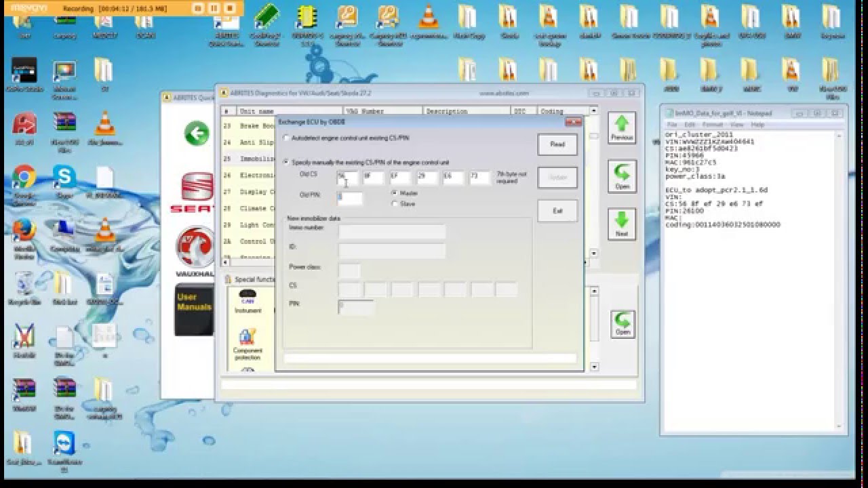Pause the recording in the orange recorder bar

pyautogui.click(x=213, y=9)
